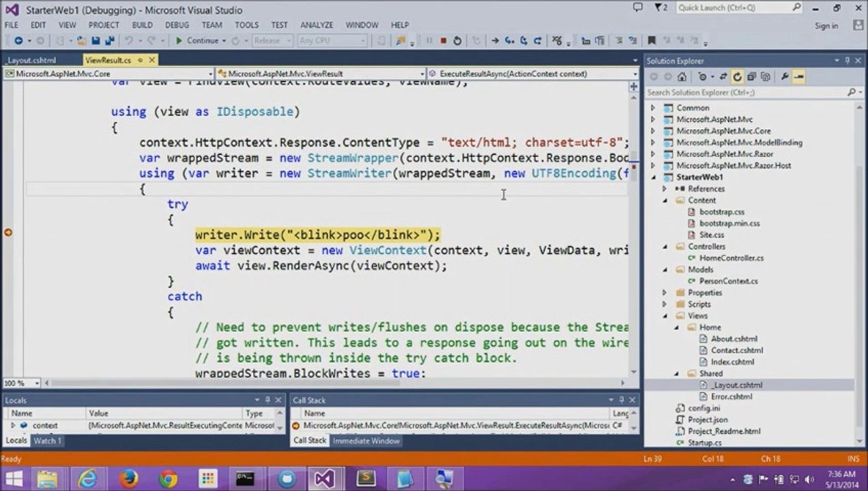The width and height of the screenshot is (868, 491).
Task: Click the Continue debugging button
Action: (197, 40)
